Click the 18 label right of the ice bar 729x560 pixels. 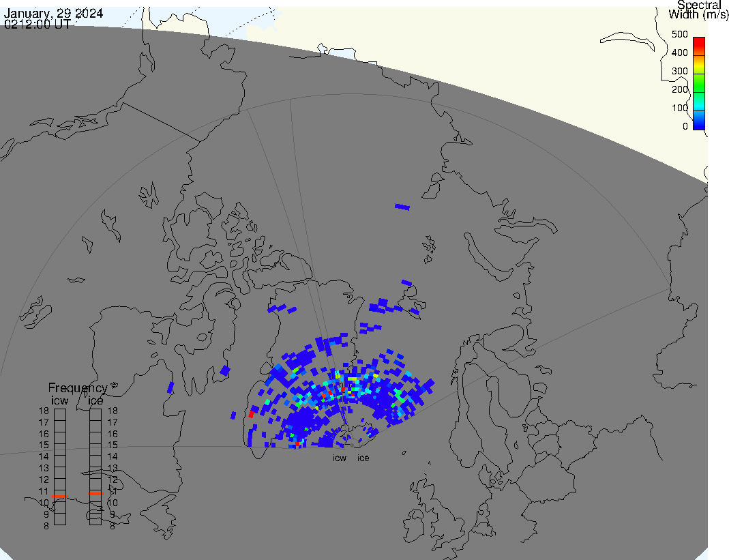click(113, 411)
